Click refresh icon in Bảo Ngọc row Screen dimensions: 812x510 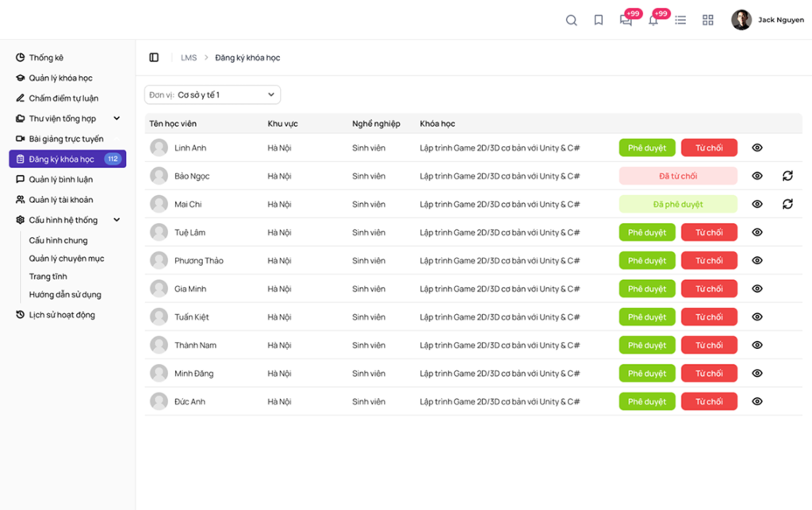pos(787,176)
